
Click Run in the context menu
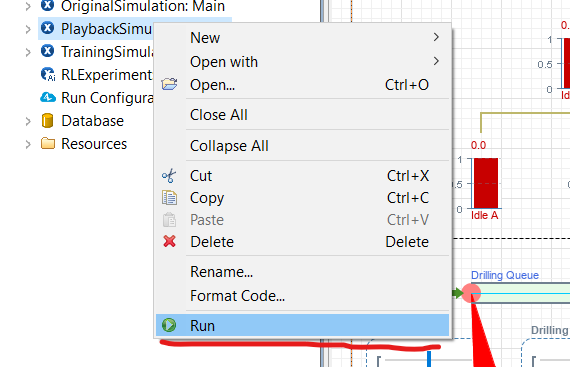[302, 325]
